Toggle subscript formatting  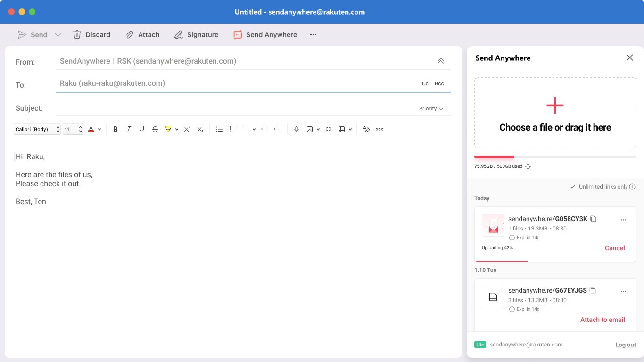[x=200, y=129]
